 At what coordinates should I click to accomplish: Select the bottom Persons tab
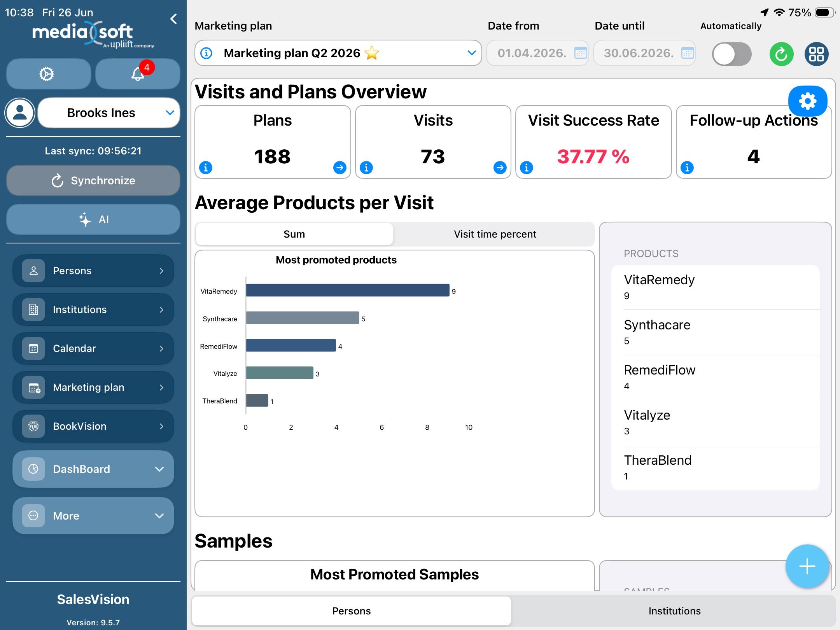351,611
